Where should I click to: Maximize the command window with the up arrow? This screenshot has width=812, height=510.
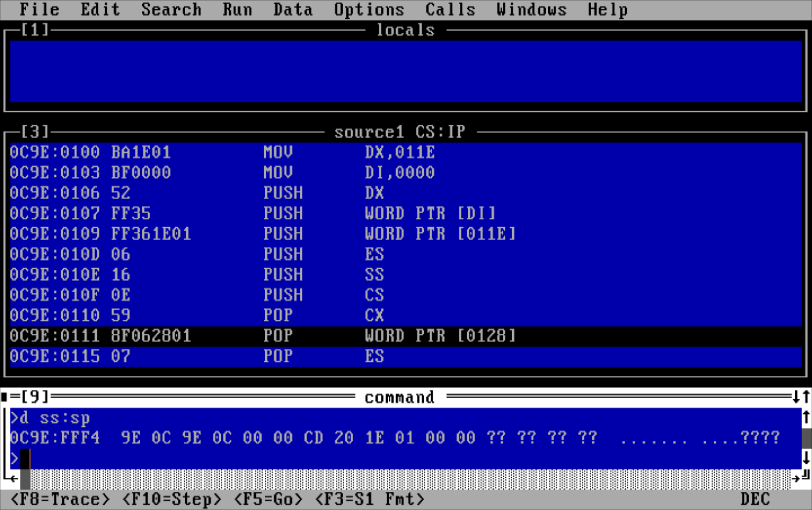pos(806,397)
